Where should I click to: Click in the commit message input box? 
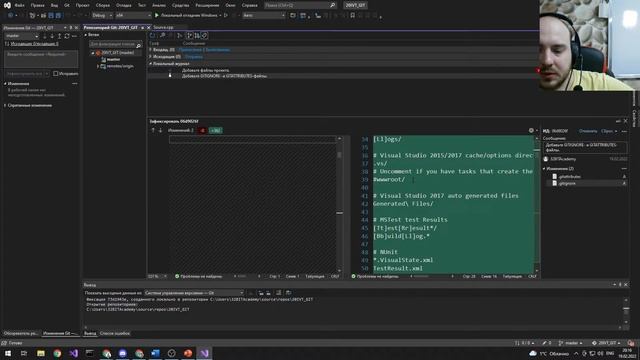point(41,59)
